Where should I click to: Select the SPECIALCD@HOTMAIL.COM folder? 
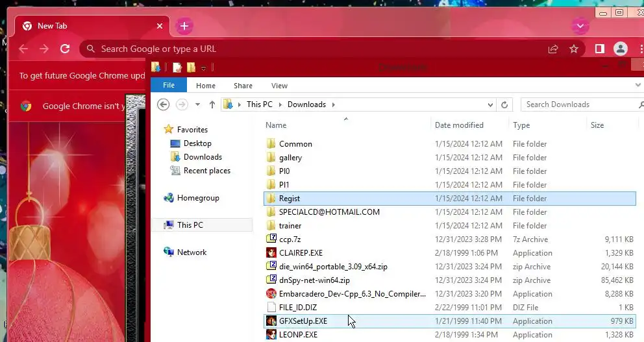tap(329, 212)
